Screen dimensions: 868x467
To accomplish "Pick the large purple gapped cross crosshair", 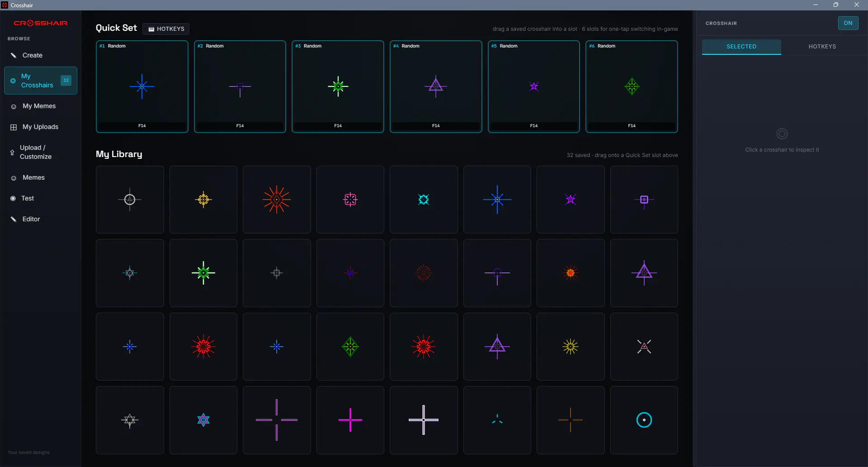I will pyautogui.click(x=277, y=420).
